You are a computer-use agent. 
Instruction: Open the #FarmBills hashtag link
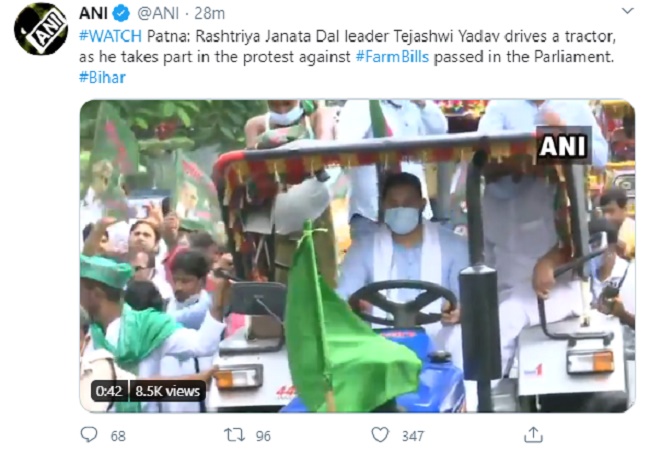pos(392,57)
